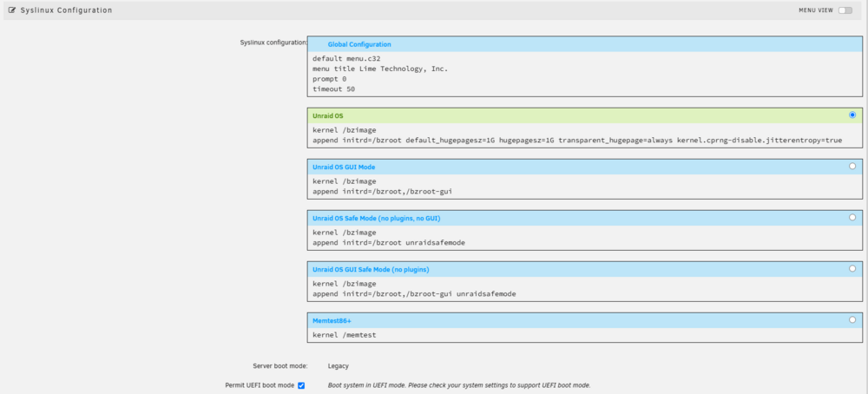Edit the GUI Safe Mode configuration text

coord(584,289)
